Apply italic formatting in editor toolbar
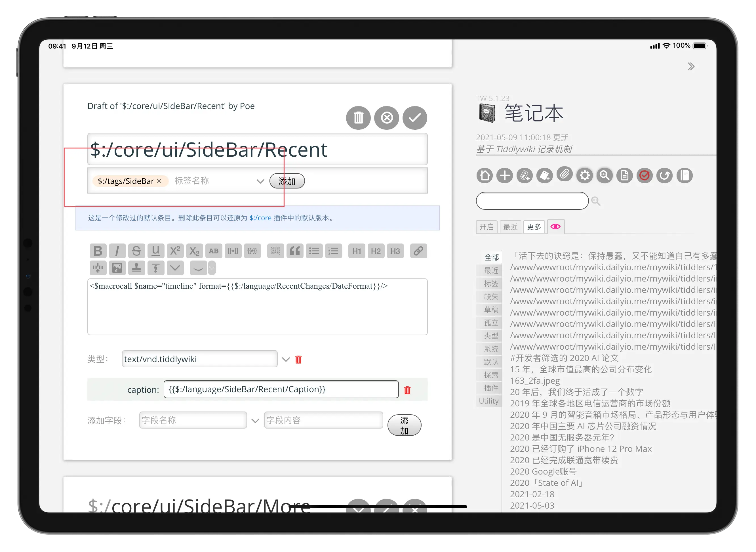This screenshot has height=552, width=756. pyautogui.click(x=117, y=251)
